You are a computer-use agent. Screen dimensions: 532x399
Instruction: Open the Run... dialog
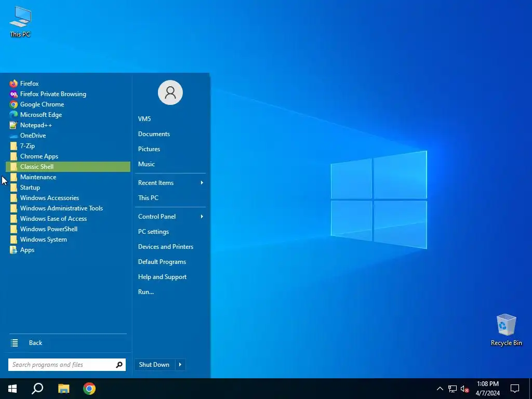pyautogui.click(x=170, y=292)
